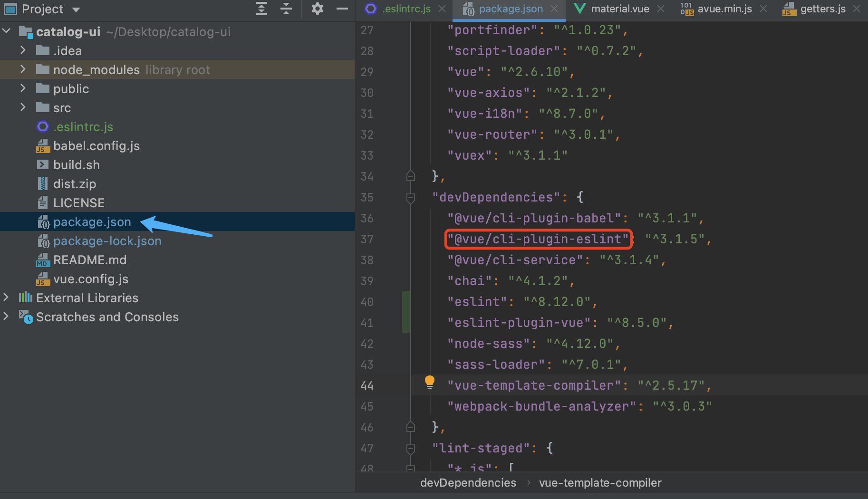The width and height of the screenshot is (868, 499).
Task: Click the JS icon of vue.config.js
Action: pos(43,279)
